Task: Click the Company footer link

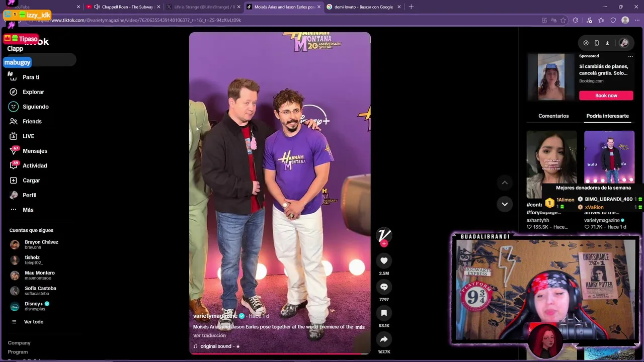Action: click(x=19, y=343)
